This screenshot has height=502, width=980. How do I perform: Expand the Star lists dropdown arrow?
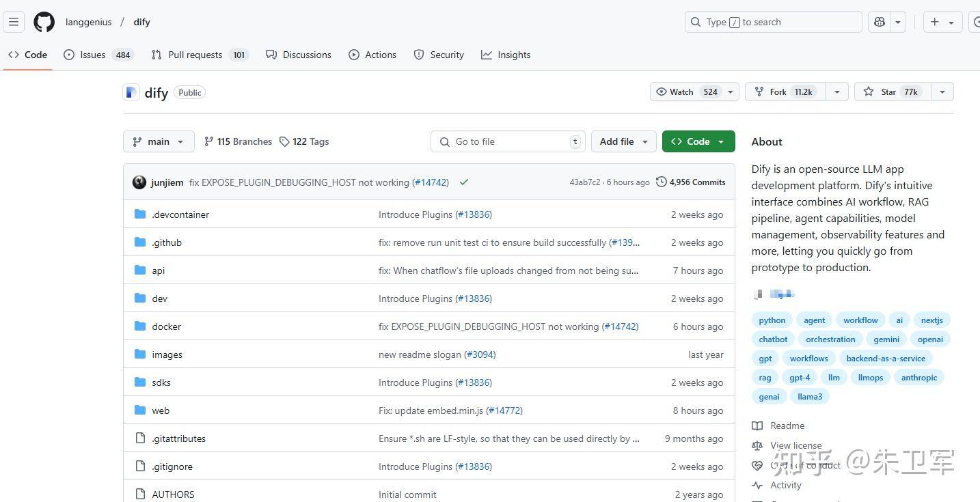[x=942, y=92]
